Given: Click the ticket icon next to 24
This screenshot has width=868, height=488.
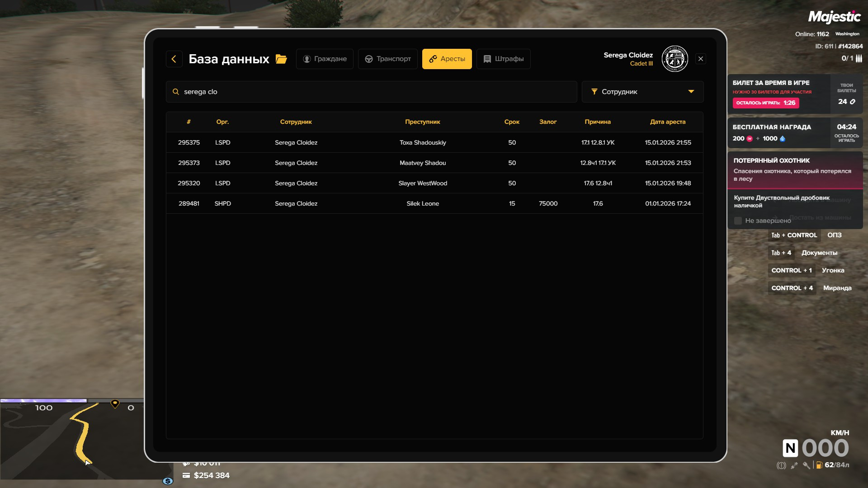Looking at the screenshot, I should tap(853, 102).
